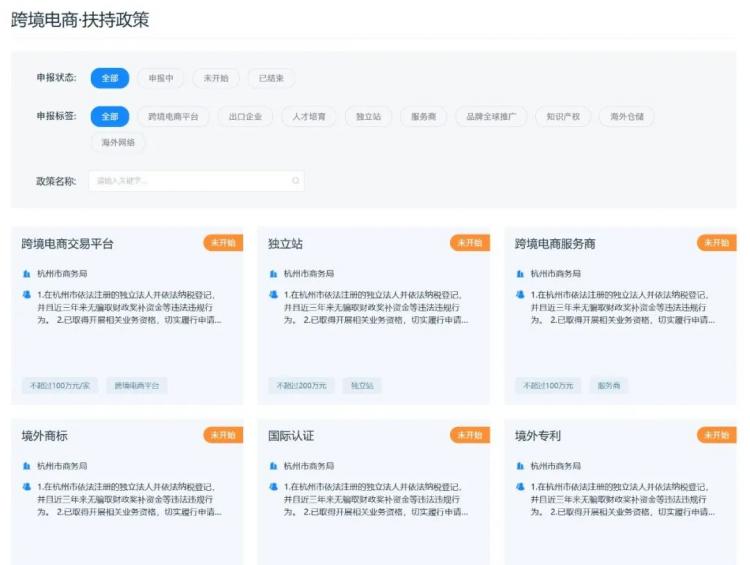Select 未开始 status filter
The image size is (750, 565).
(x=216, y=78)
